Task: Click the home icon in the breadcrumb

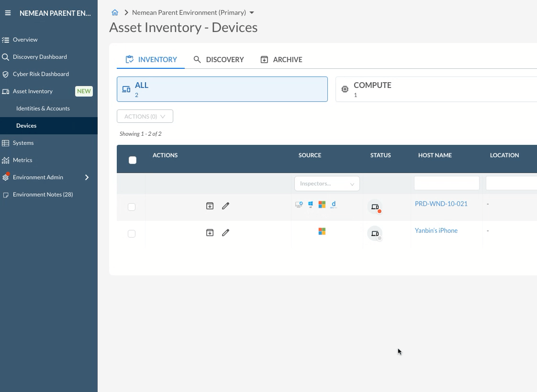Action: click(115, 12)
